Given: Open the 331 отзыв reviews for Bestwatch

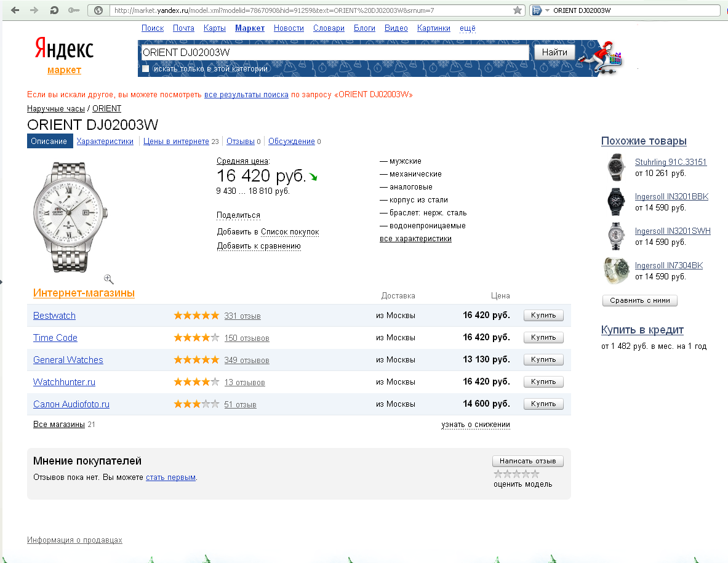Looking at the screenshot, I should tap(242, 316).
